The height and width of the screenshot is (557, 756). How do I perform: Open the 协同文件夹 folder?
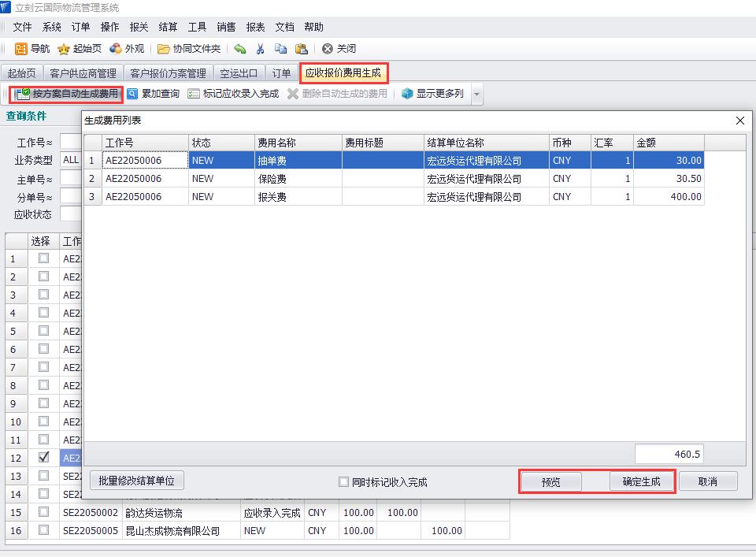164,49
